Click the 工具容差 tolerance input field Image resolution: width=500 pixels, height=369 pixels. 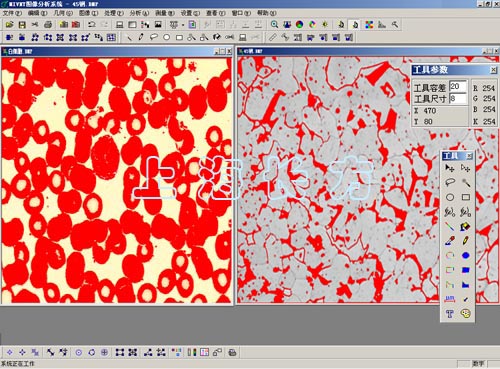(x=457, y=86)
